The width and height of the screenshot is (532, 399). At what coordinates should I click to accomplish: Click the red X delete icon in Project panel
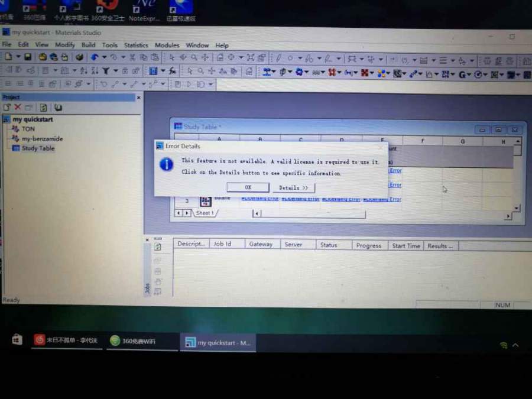(18, 107)
